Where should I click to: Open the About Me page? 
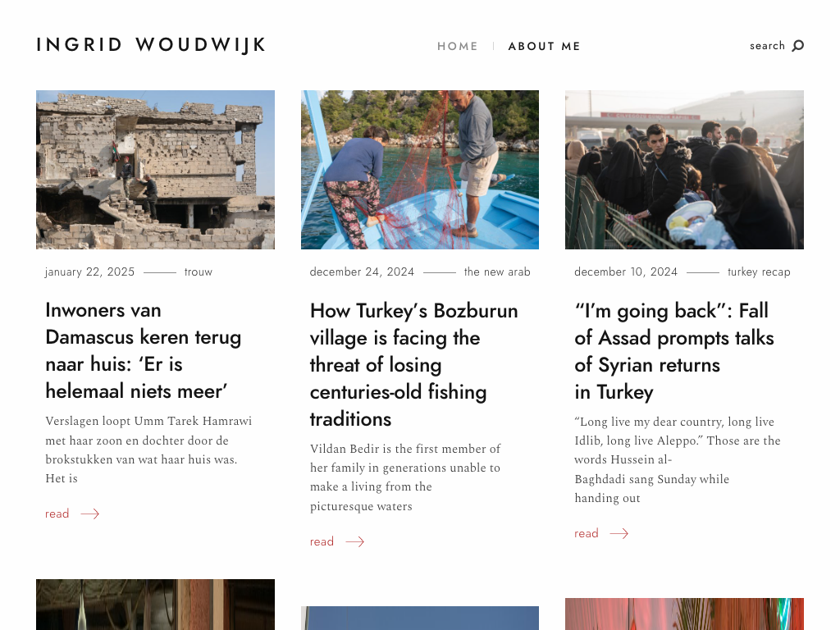point(545,46)
